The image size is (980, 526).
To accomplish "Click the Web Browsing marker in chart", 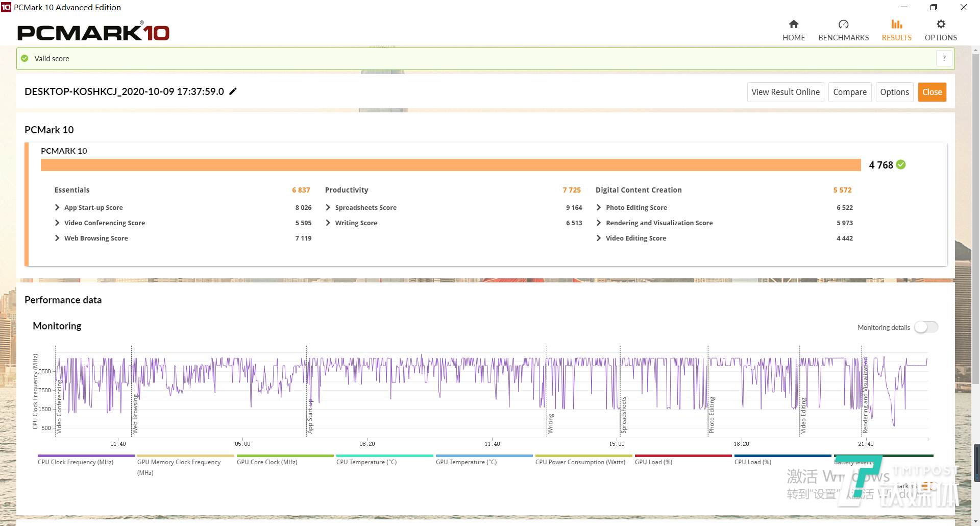I will pos(135,414).
